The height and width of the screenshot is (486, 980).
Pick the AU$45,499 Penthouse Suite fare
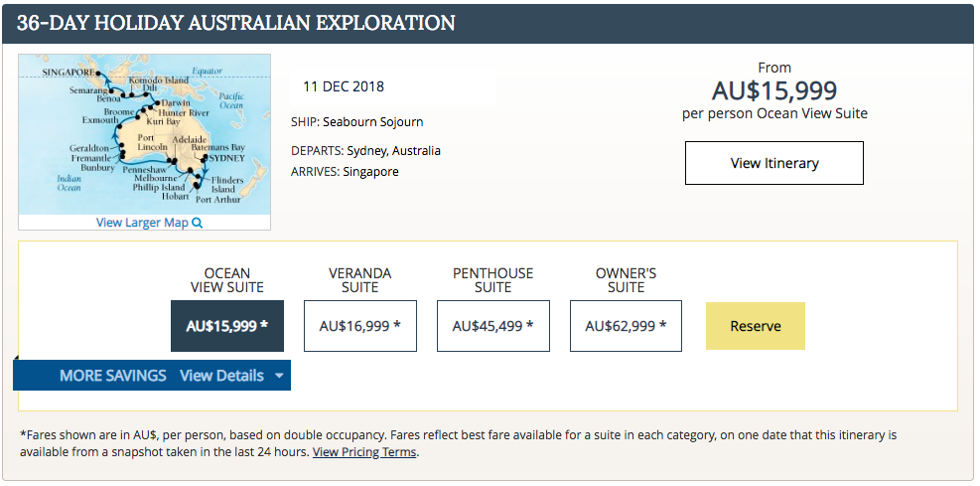[x=492, y=326]
